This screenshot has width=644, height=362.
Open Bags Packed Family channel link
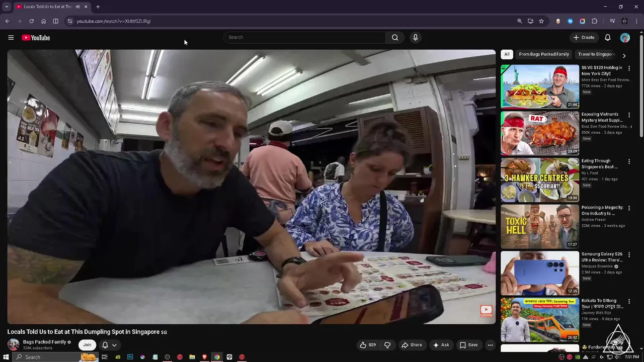[x=44, y=342]
